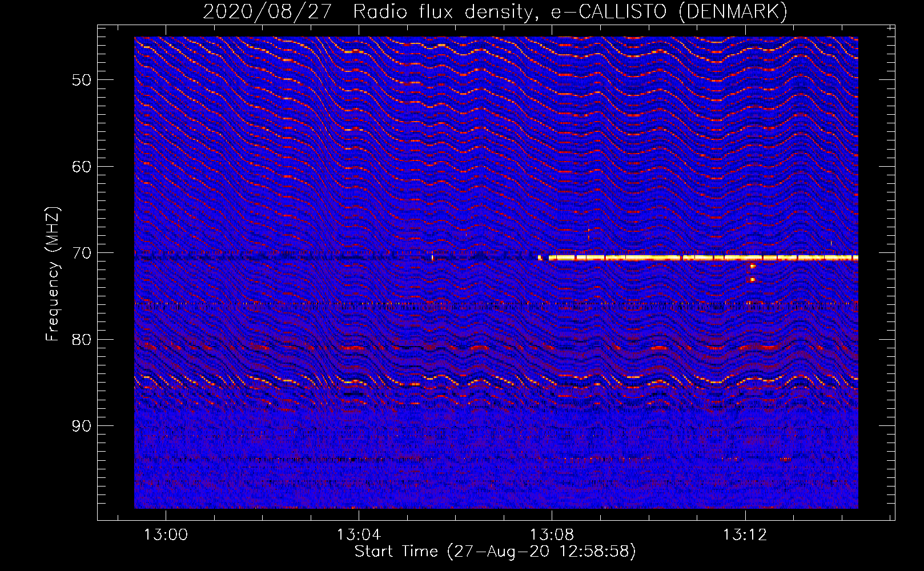Viewport: 924px width, 571px height.
Task: Click the 'Frequency (MHZ)' axis label
Action: click(53, 274)
